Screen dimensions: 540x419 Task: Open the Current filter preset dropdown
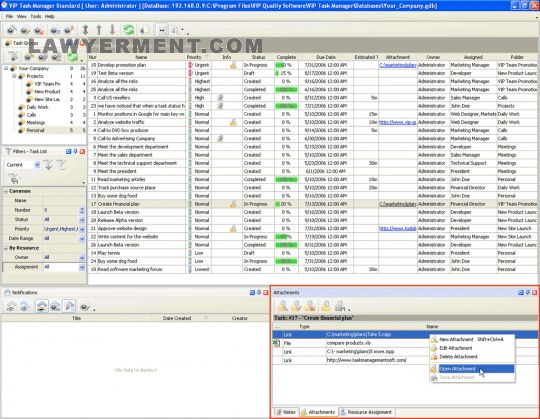(37, 165)
